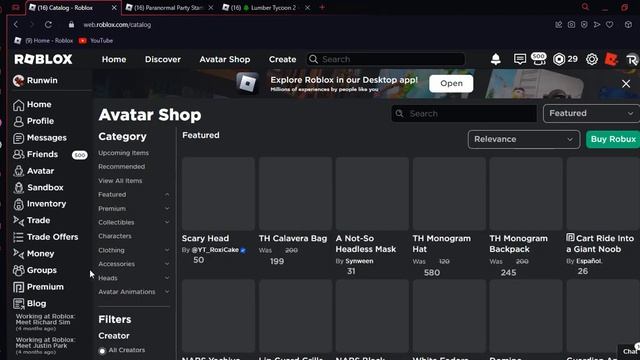The height and width of the screenshot is (360, 640).
Task: Open Recommended category link
Action: click(121, 167)
